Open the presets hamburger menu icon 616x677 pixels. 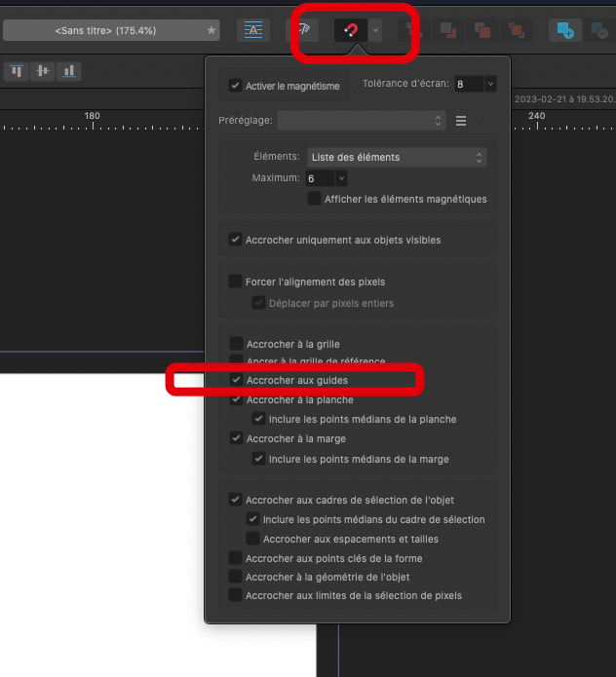click(461, 121)
